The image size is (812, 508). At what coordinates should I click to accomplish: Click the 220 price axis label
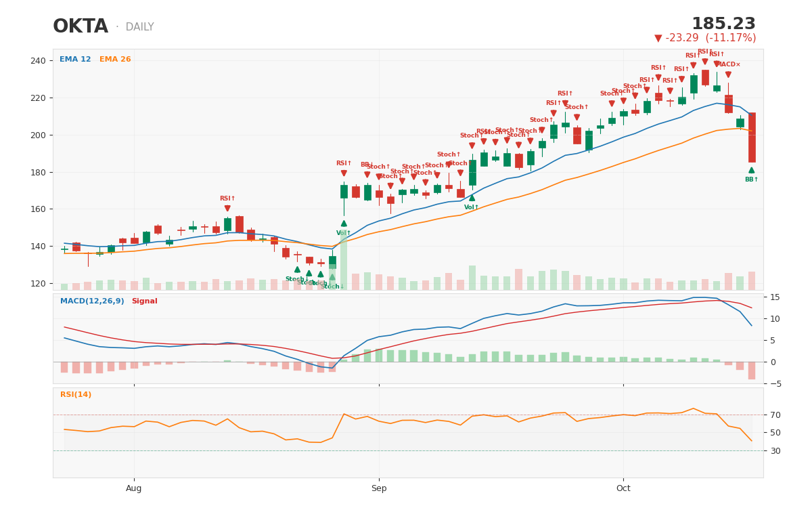click(39, 98)
